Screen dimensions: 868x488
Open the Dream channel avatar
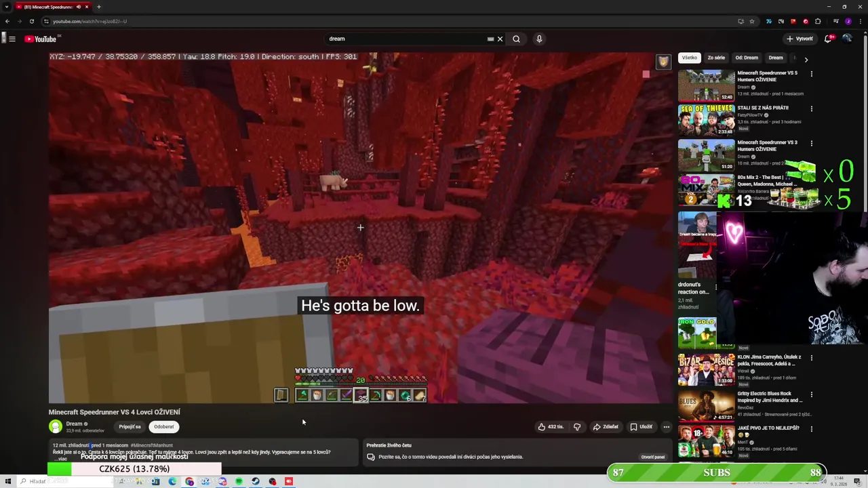pos(56,426)
